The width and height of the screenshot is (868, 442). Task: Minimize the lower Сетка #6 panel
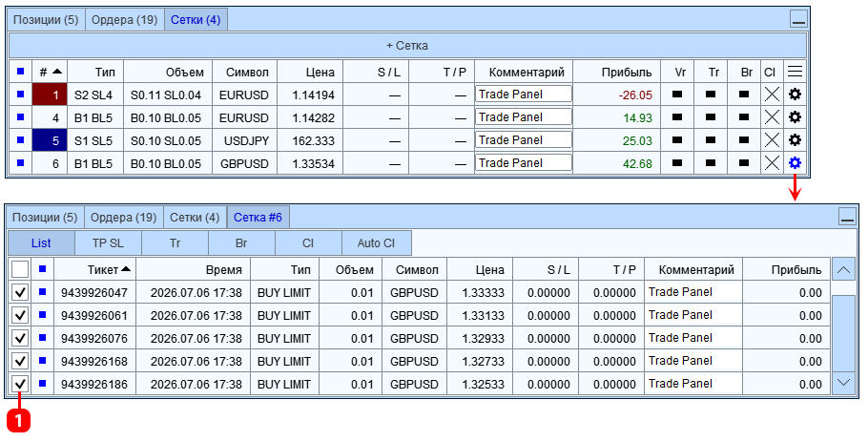[848, 217]
